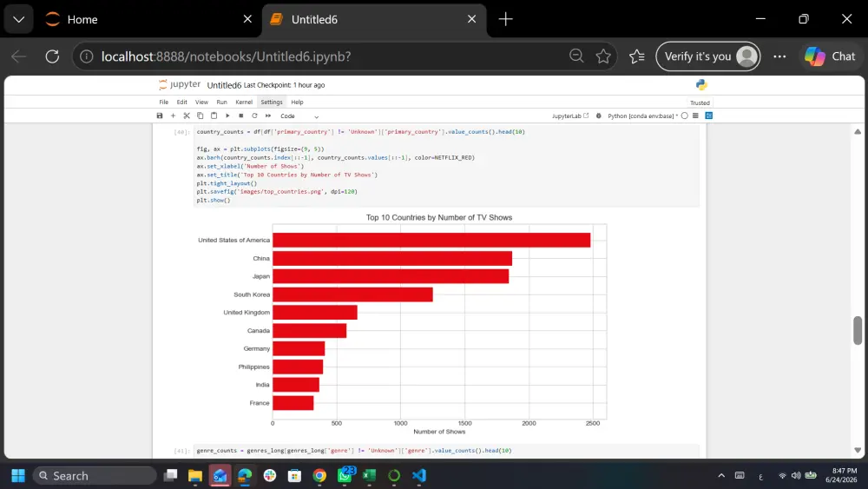The height and width of the screenshot is (489, 868).
Task: Open the Run menu
Action: coord(221,102)
